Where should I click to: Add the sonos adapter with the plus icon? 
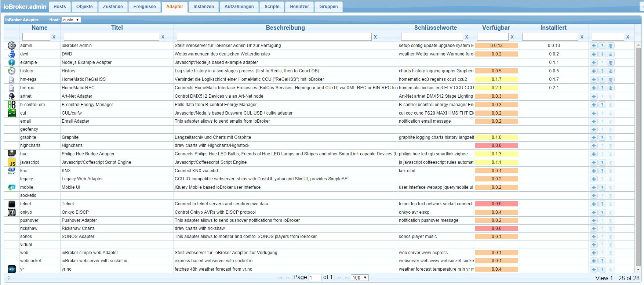coord(594,237)
